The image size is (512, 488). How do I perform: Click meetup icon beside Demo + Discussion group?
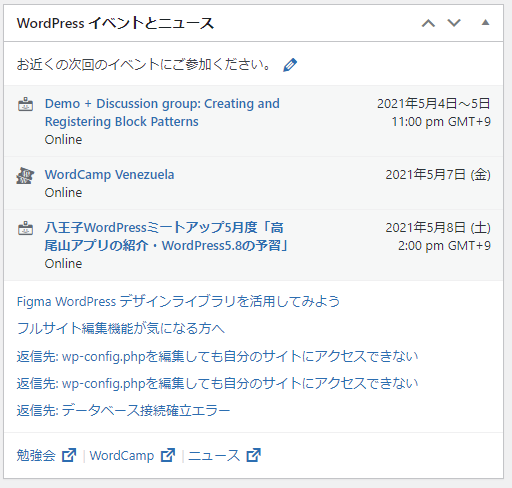click(x=25, y=104)
